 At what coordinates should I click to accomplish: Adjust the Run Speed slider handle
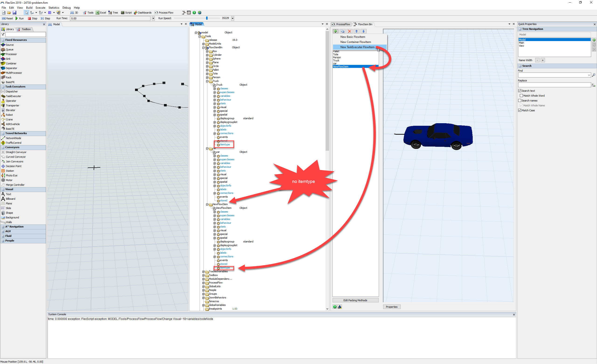207,18
